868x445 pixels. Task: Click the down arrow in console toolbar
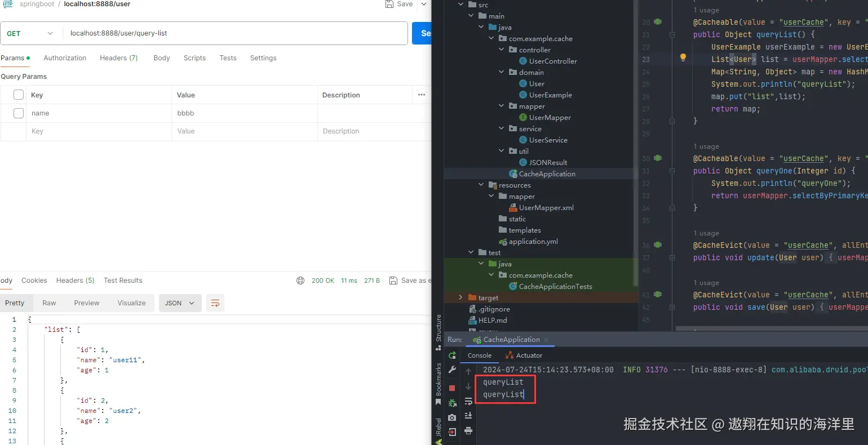click(468, 386)
